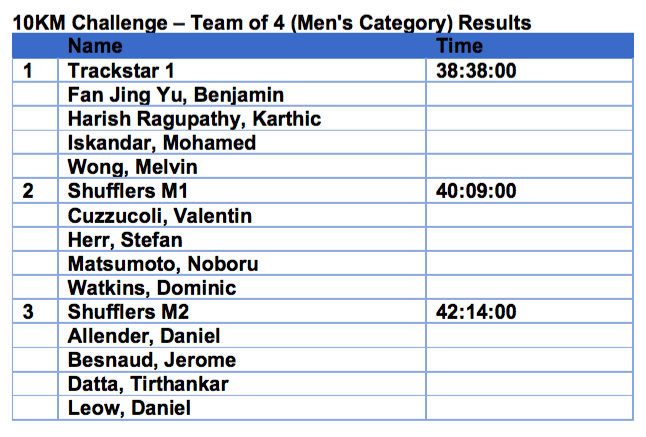Click the Wong, Melvin name cell
The width and height of the screenshot is (646, 437).
coord(242,166)
